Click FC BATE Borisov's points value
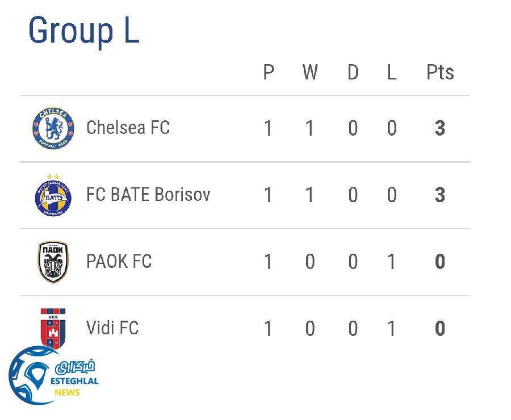 [439, 196]
